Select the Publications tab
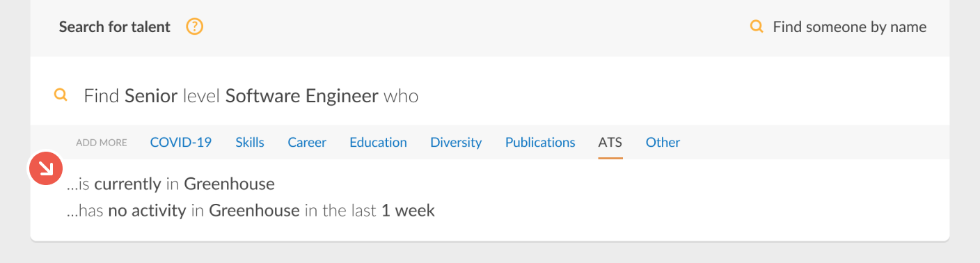 (x=540, y=142)
